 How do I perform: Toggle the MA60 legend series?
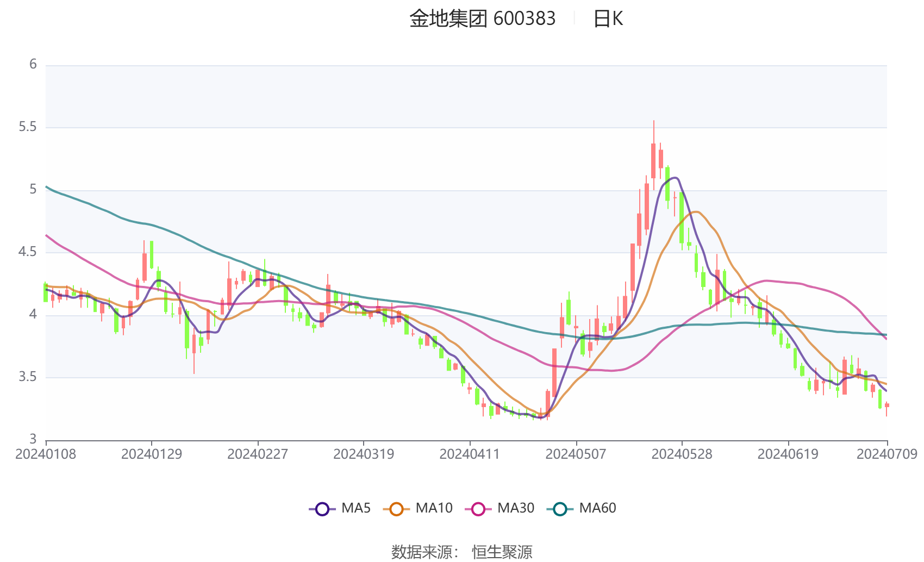582,509
